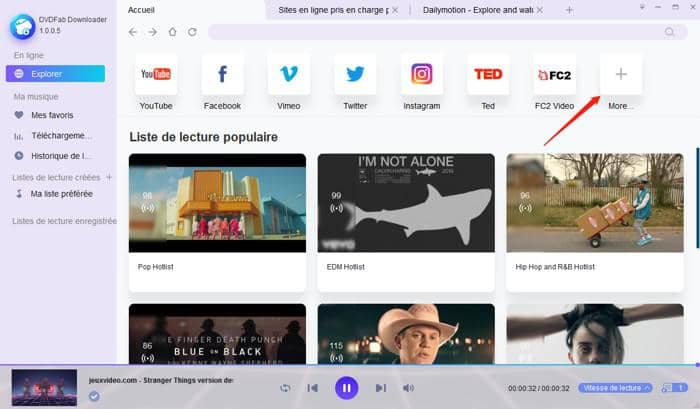700x409 pixels.
Task: Go forward with the browser forward arrow
Action: (x=153, y=32)
